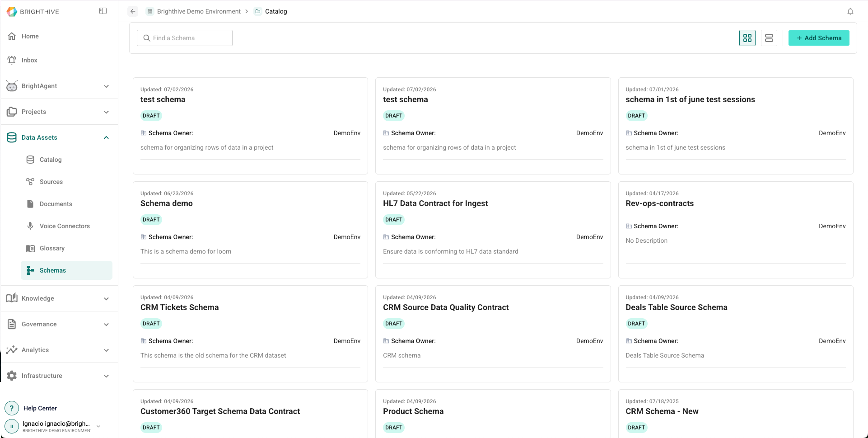
Task: Click the Infrastructure gear icon
Action: coord(12,376)
